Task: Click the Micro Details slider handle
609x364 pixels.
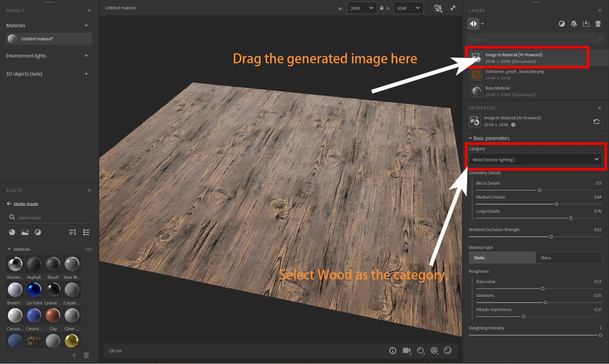Action: (539, 190)
